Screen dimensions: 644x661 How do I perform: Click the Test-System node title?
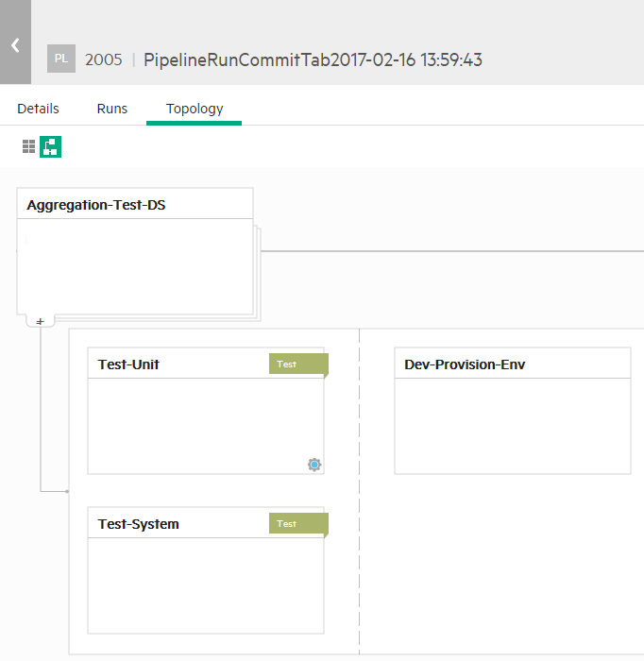click(138, 524)
